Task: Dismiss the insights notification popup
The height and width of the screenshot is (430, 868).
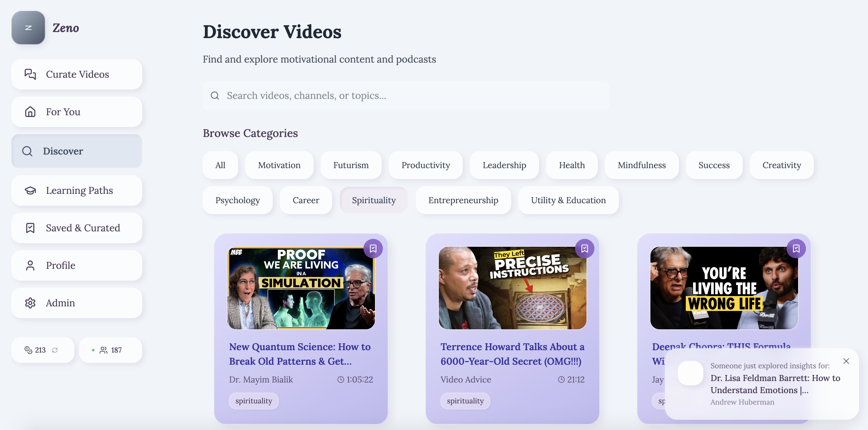Action: (x=846, y=361)
